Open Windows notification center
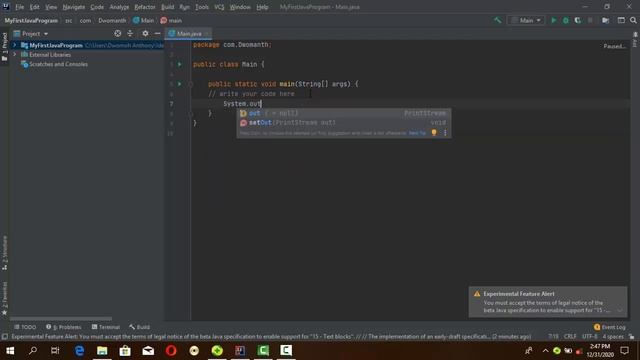Screen dimensions: 640x360 [x=624, y=351]
